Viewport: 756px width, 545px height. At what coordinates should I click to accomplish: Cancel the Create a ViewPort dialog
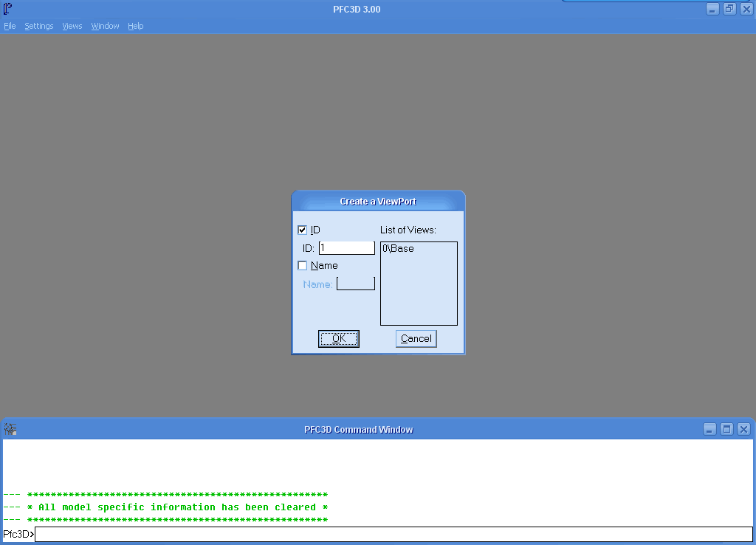(416, 338)
